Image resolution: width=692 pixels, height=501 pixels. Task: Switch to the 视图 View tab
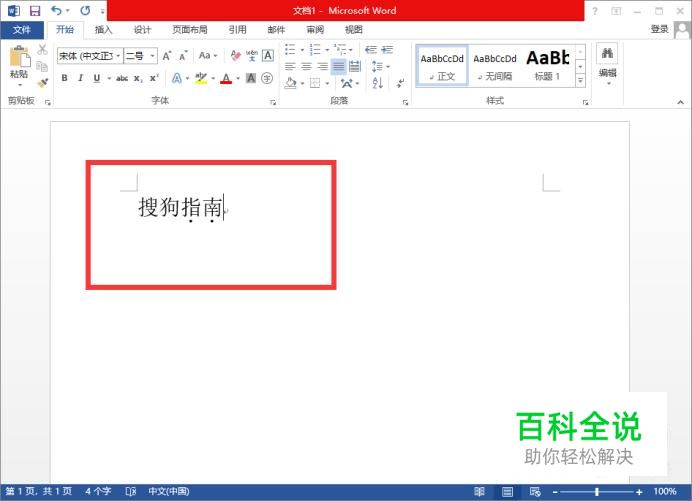pyautogui.click(x=354, y=30)
